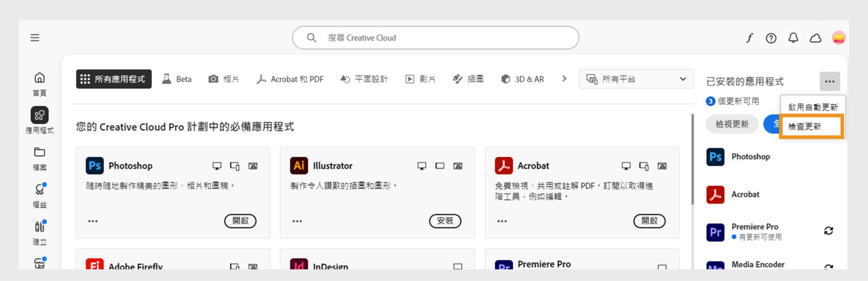Open cloud sync status icon

[816, 38]
